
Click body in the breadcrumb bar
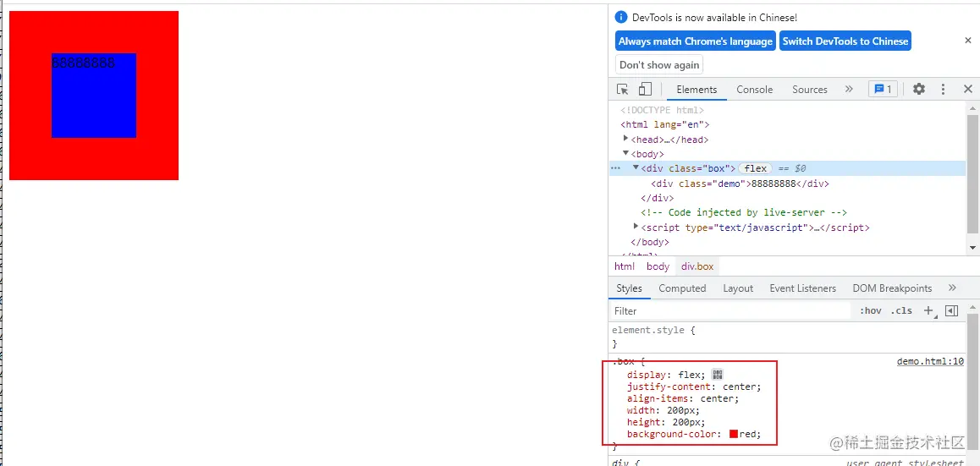click(x=658, y=266)
